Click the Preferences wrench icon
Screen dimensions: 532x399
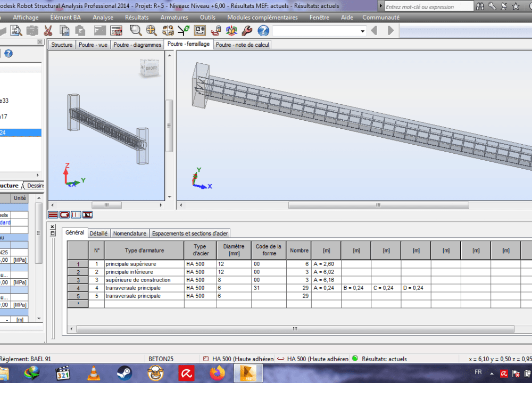pyautogui.click(x=246, y=30)
